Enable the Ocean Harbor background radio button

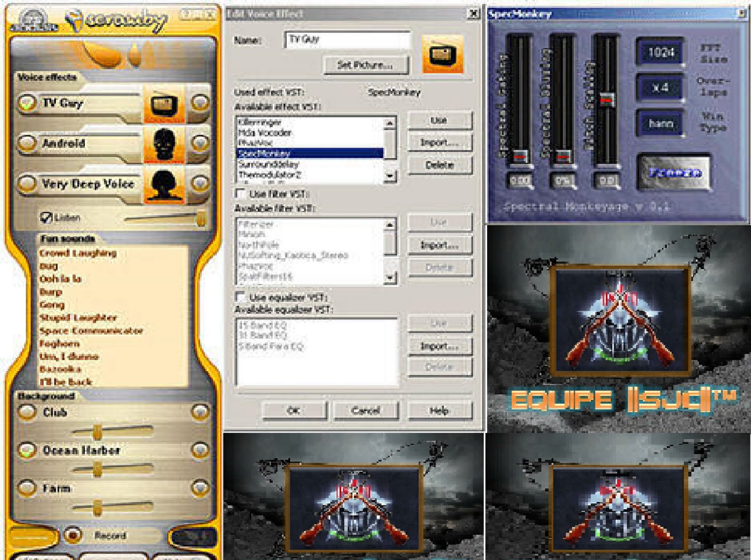pyautogui.click(x=27, y=450)
